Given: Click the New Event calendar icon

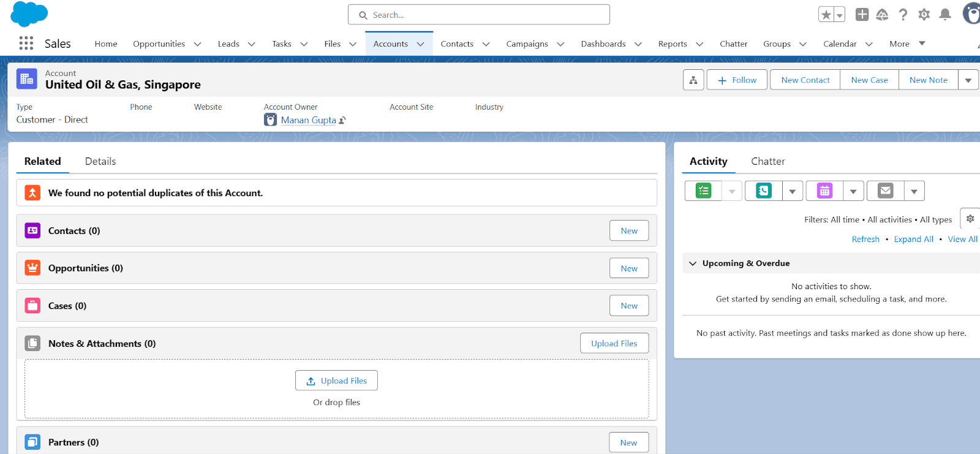Looking at the screenshot, I should [x=824, y=191].
